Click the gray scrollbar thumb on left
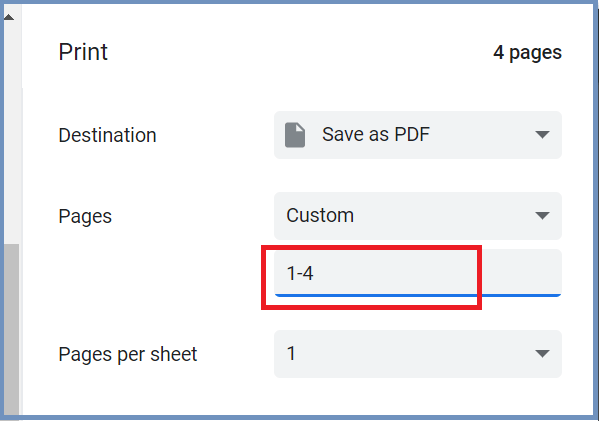Viewport: 599px width, 421px height. 11,329
